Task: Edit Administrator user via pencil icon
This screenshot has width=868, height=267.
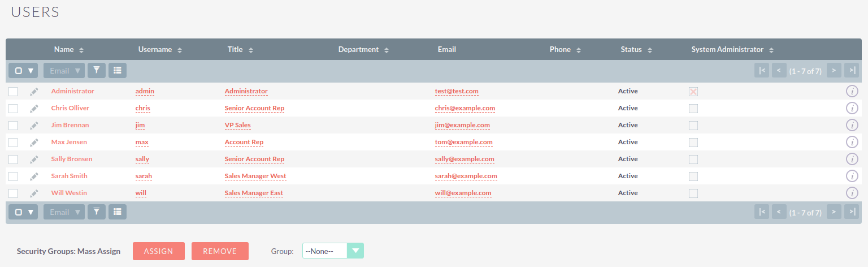Action: click(x=34, y=92)
